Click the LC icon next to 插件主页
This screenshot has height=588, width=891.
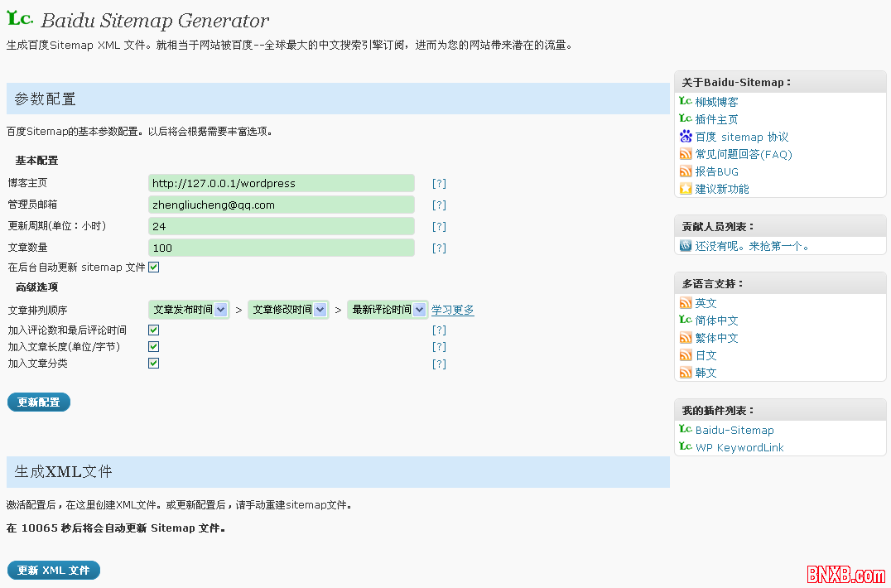tap(686, 118)
